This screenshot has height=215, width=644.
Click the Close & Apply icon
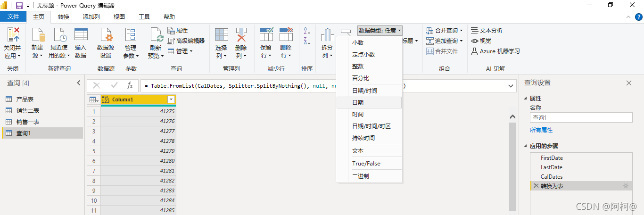(13, 34)
